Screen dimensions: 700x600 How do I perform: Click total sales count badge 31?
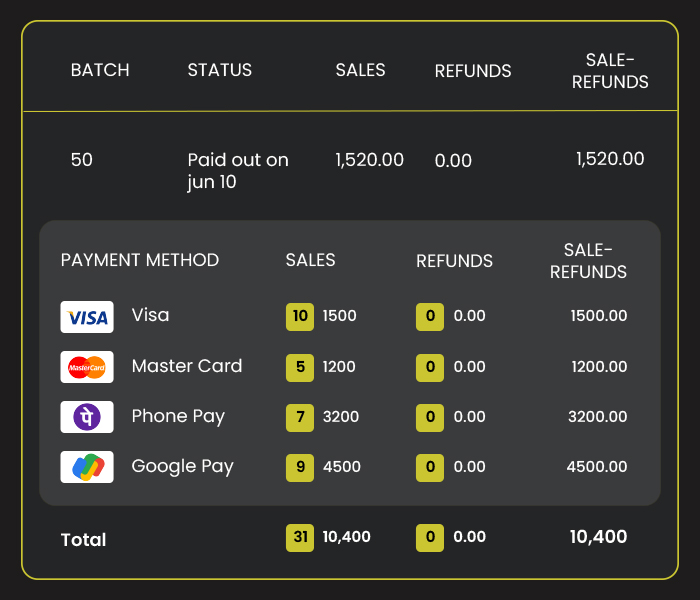click(x=299, y=537)
